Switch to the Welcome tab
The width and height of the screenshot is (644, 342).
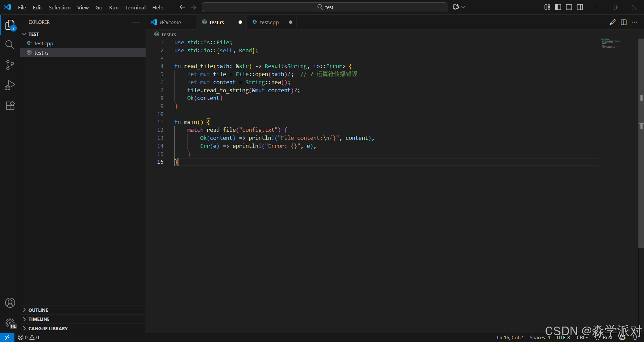[170, 22]
